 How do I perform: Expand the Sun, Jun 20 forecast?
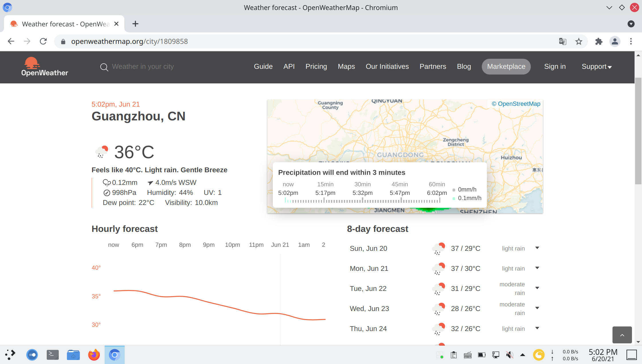pyautogui.click(x=537, y=248)
